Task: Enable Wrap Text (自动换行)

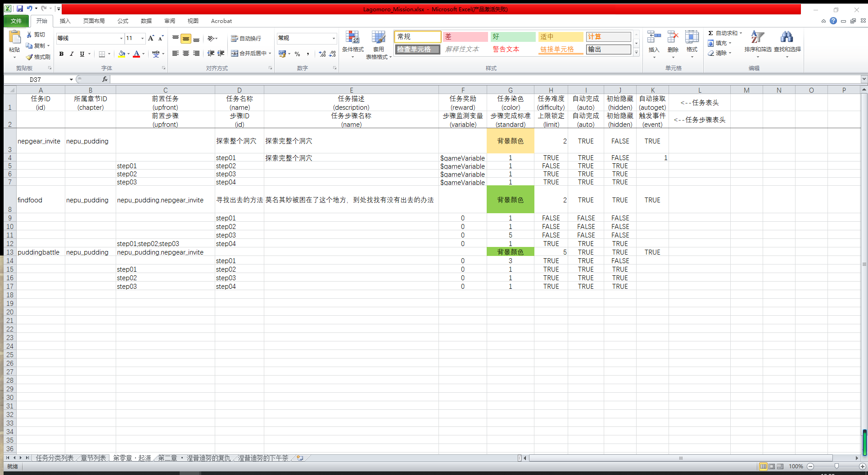Action: tap(246, 39)
